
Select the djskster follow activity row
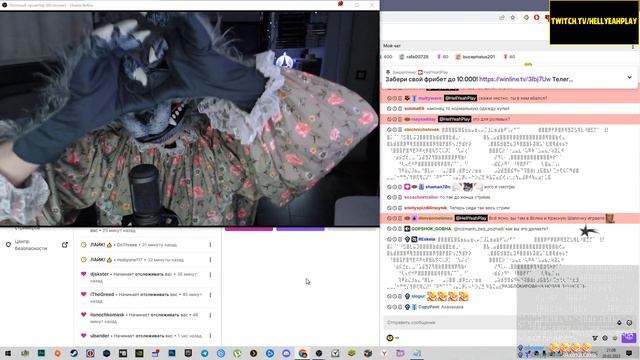pos(147,277)
